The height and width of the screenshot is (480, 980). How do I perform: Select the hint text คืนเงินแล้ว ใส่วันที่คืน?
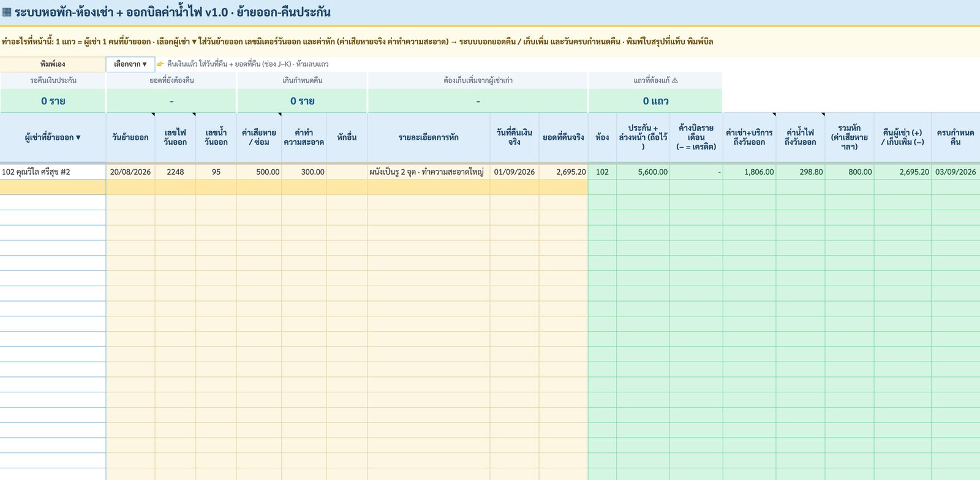point(247,64)
